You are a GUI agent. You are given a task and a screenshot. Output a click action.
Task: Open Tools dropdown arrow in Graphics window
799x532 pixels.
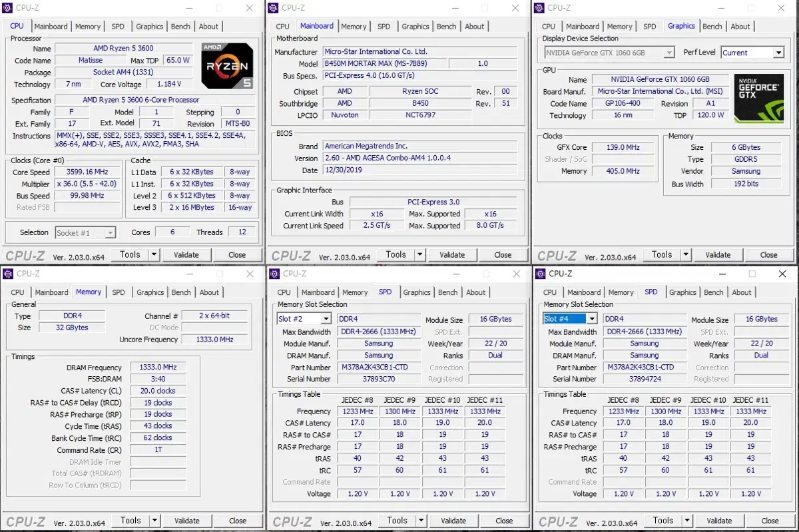[x=686, y=254]
